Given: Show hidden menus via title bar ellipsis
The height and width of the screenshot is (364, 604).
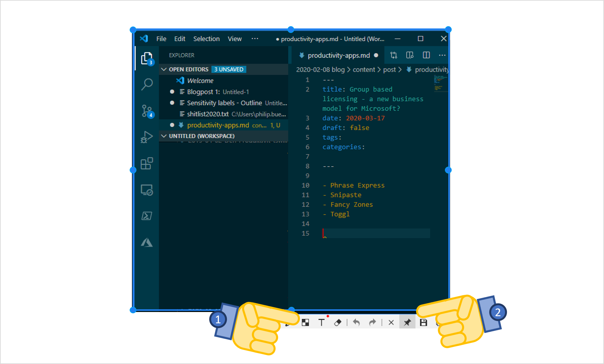Looking at the screenshot, I should [x=255, y=39].
